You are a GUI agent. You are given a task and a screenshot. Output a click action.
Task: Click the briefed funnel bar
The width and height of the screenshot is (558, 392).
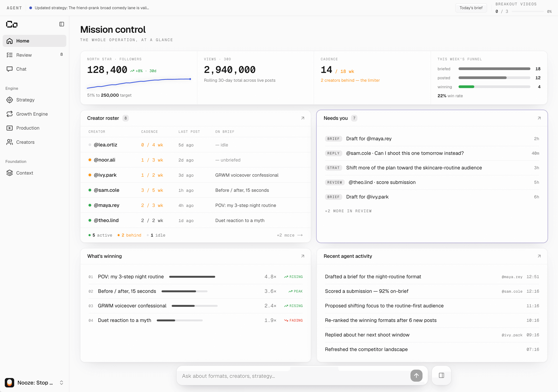494,69
